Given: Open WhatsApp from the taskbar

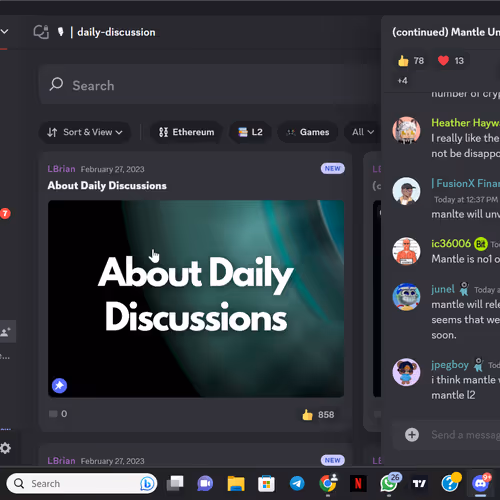Looking at the screenshot, I should point(389,483).
